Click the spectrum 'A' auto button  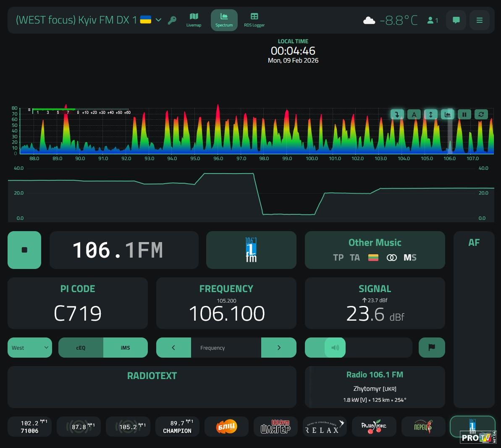[x=414, y=114]
